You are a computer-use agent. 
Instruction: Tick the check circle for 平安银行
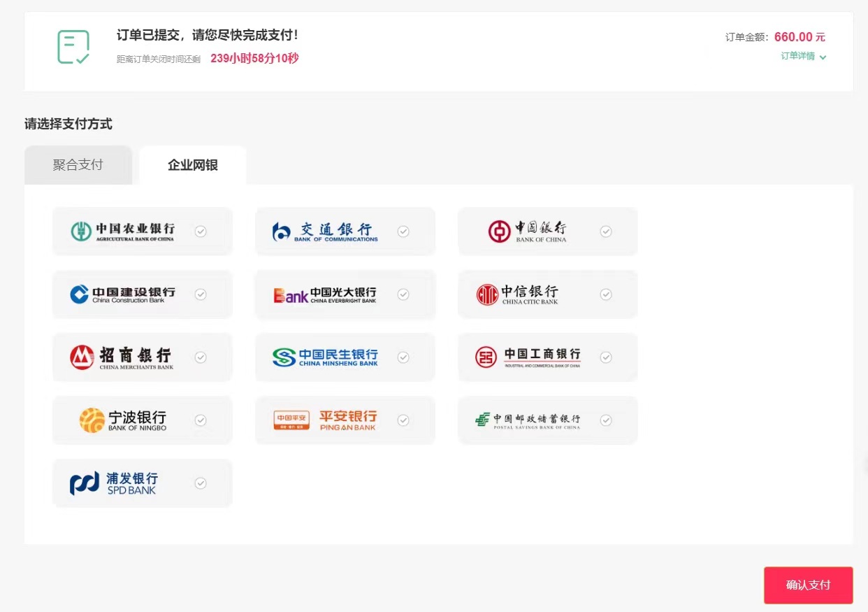403,420
